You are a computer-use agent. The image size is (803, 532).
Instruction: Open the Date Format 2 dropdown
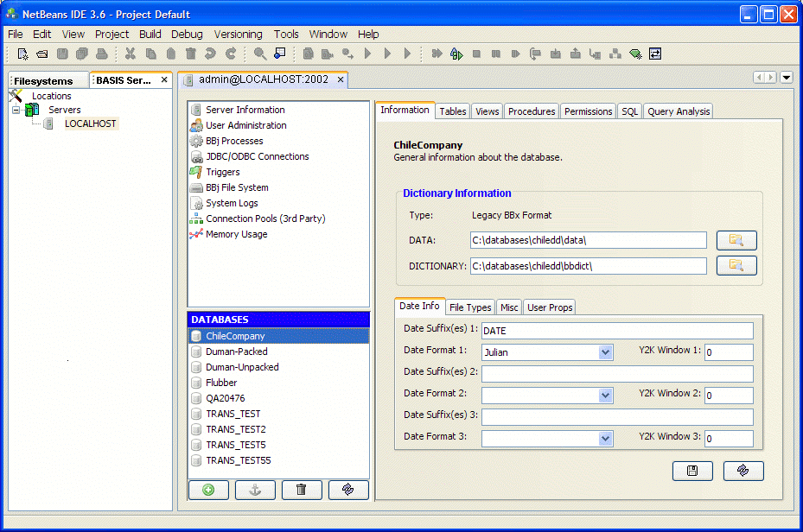click(605, 396)
